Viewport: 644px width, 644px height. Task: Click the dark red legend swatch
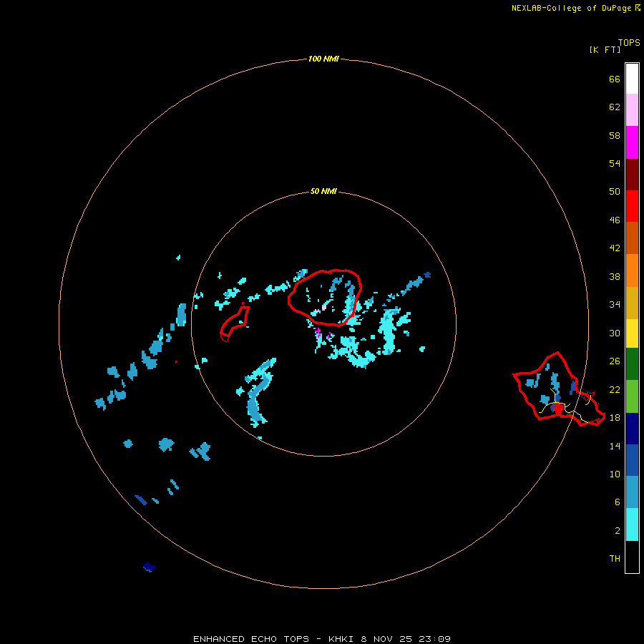pos(632,174)
